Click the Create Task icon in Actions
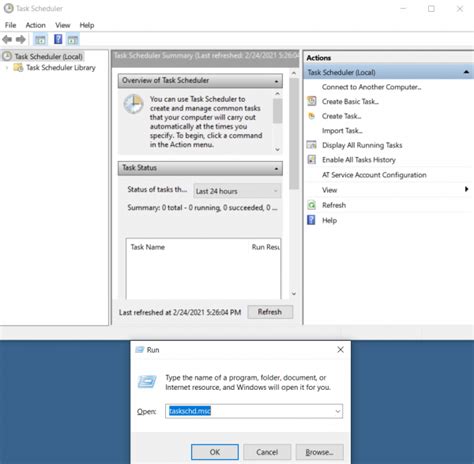Screen dimensions: 474x464 tap(312, 116)
